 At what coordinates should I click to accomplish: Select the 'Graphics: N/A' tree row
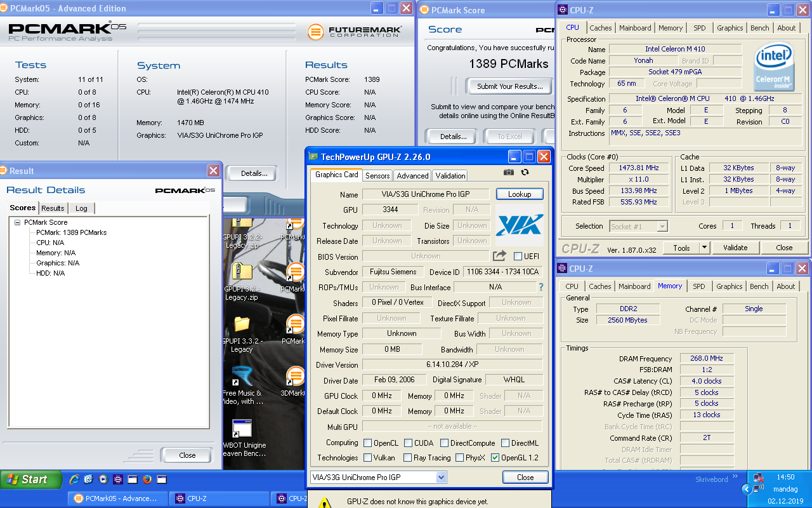(x=58, y=263)
